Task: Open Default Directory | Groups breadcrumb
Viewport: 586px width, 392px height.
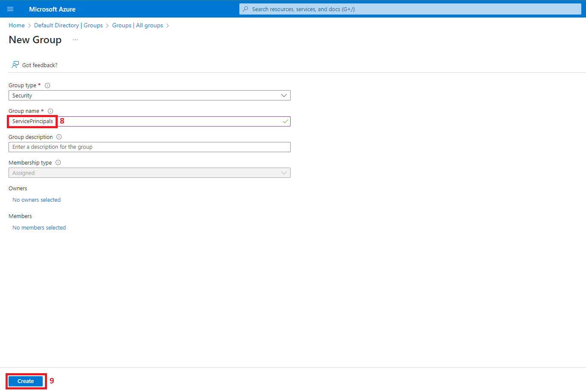Action: (68, 26)
